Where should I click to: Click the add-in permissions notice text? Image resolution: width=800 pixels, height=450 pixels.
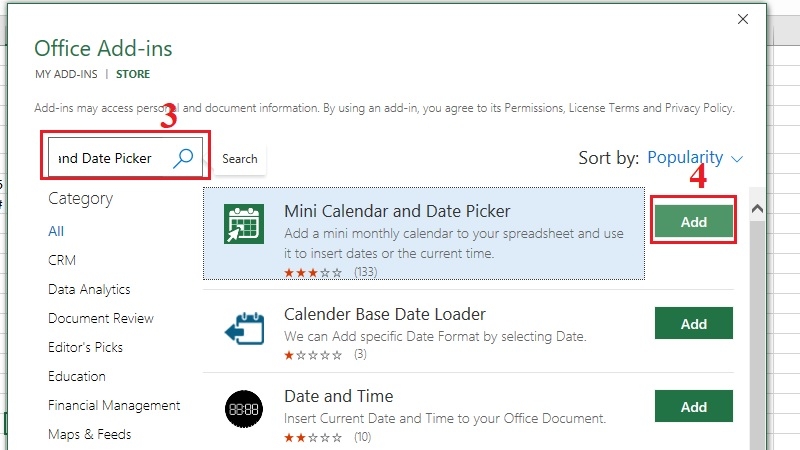point(384,108)
